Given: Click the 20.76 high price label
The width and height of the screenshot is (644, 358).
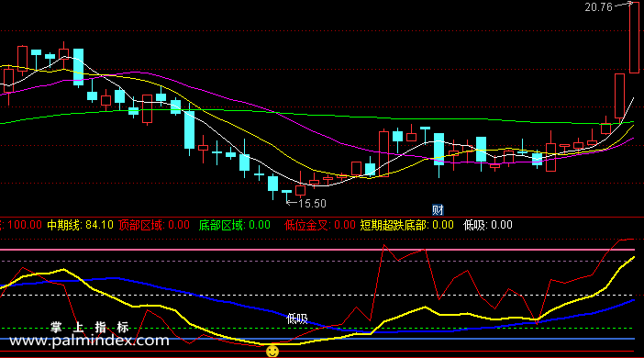Looking at the screenshot, I should (x=598, y=7).
